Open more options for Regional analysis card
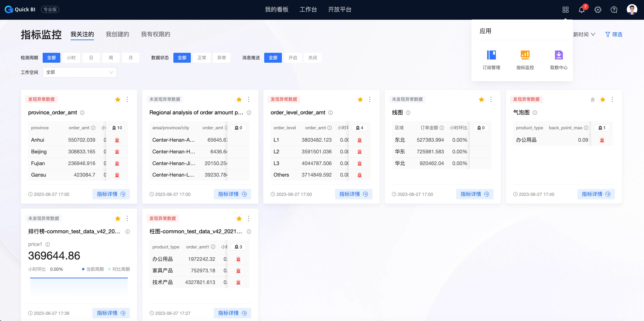Image resolution: width=644 pixels, height=321 pixels. (x=249, y=100)
